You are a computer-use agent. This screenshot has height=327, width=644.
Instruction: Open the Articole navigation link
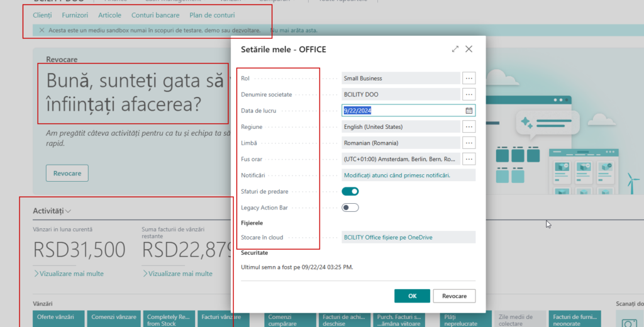point(109,15)
